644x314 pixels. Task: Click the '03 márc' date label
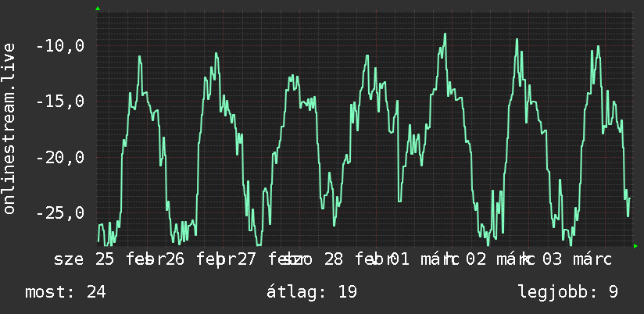[x=577, y=260]
